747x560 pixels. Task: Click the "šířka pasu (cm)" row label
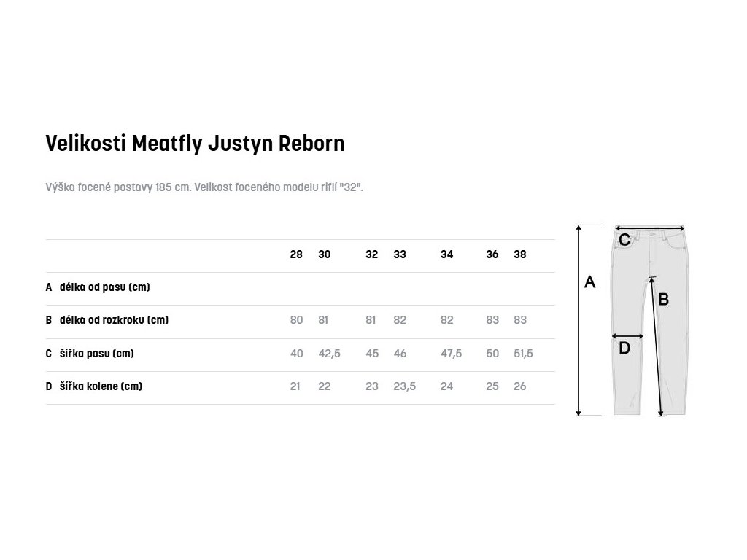pyautogui.click(x=97, y=354)
